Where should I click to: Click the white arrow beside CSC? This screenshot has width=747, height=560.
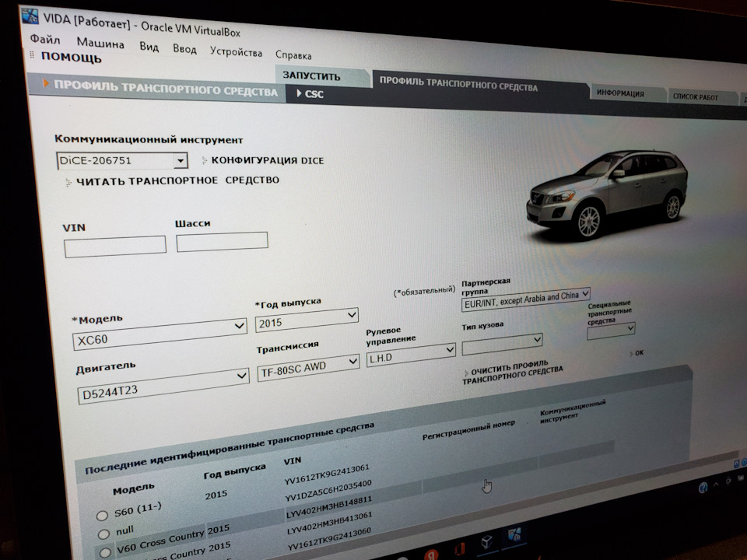(x=299, y=93)
